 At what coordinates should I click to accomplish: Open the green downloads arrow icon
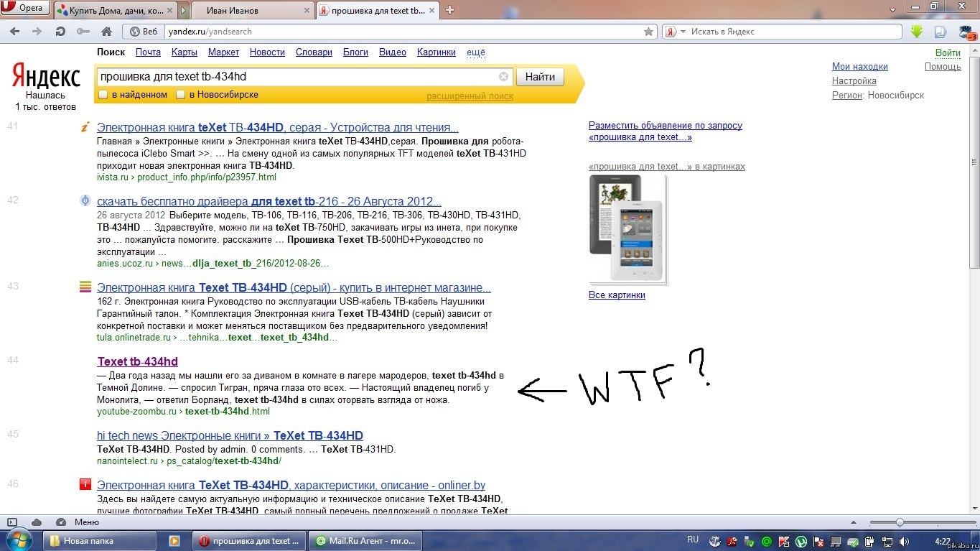click(x=917, y=32)
